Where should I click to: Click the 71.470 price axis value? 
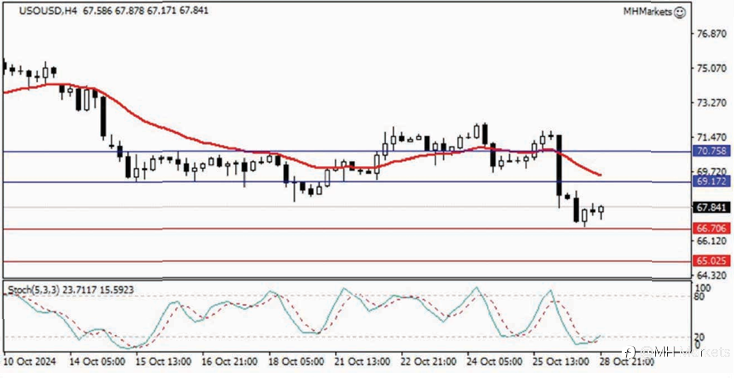tap(711, 137)
